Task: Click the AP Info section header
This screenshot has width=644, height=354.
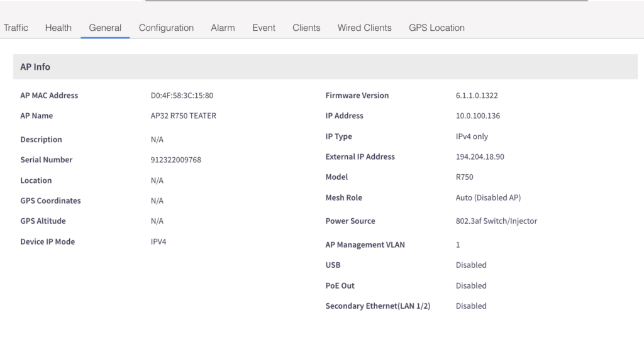Action: point(35,67)
